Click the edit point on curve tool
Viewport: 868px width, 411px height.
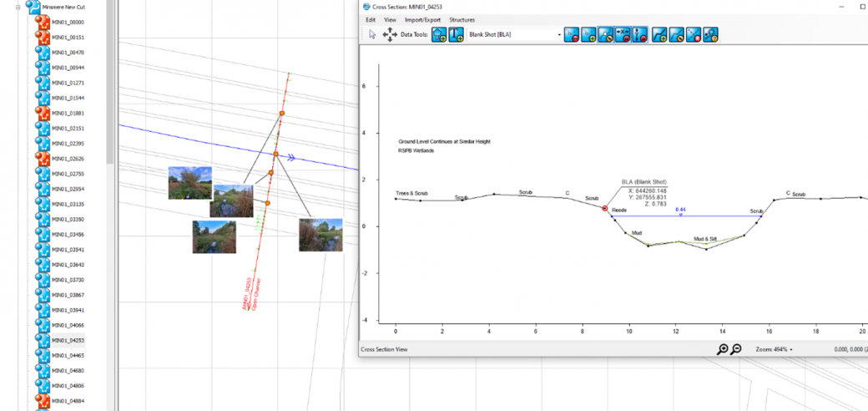click(605, 34)
